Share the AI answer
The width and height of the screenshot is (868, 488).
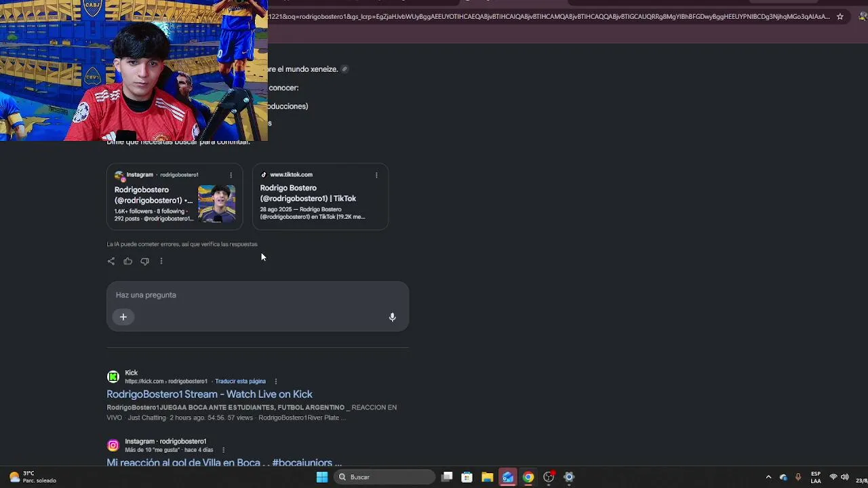pyautogui.click(x=111, y=261)
